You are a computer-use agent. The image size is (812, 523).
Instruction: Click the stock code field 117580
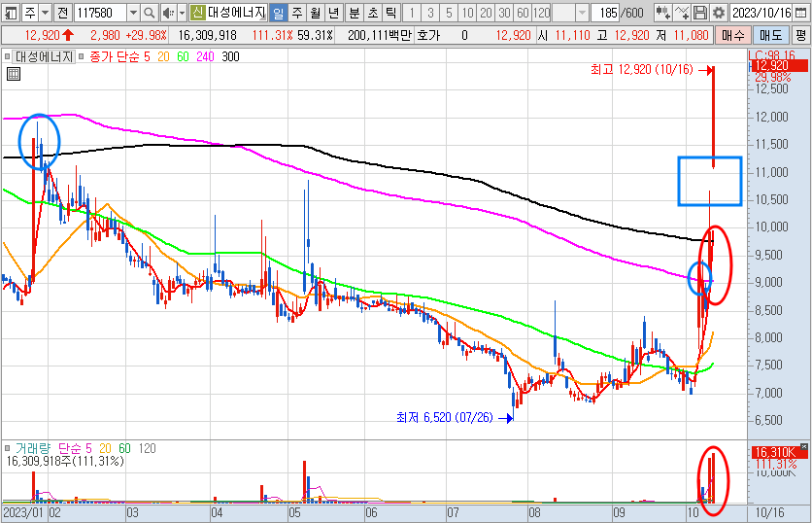coord(101,13)
